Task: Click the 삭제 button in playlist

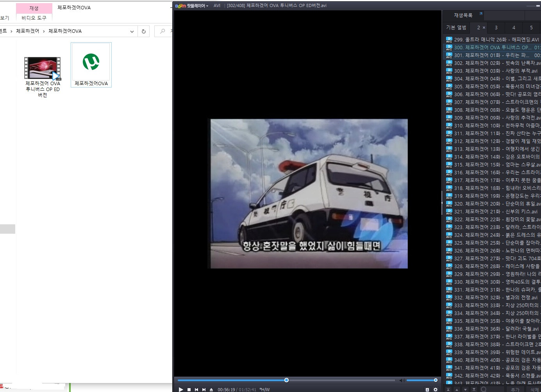Action: [x=534, y=390]
